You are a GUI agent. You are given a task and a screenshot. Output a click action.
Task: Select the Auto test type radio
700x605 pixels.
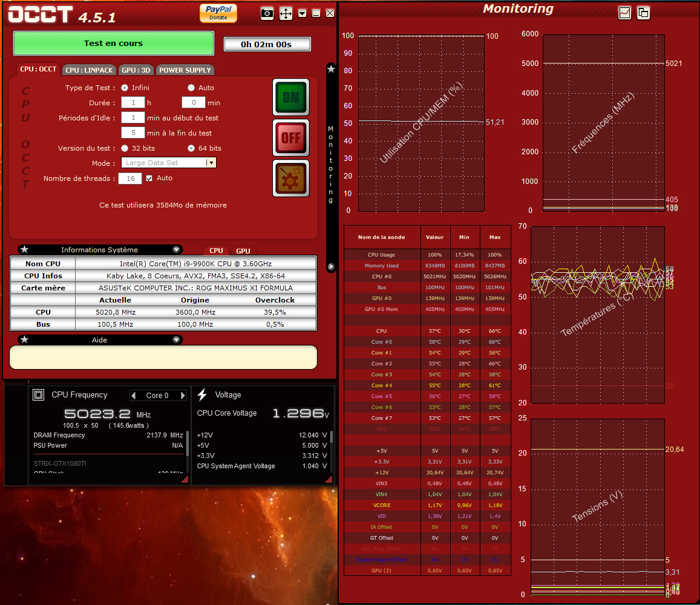click(191, 88)
